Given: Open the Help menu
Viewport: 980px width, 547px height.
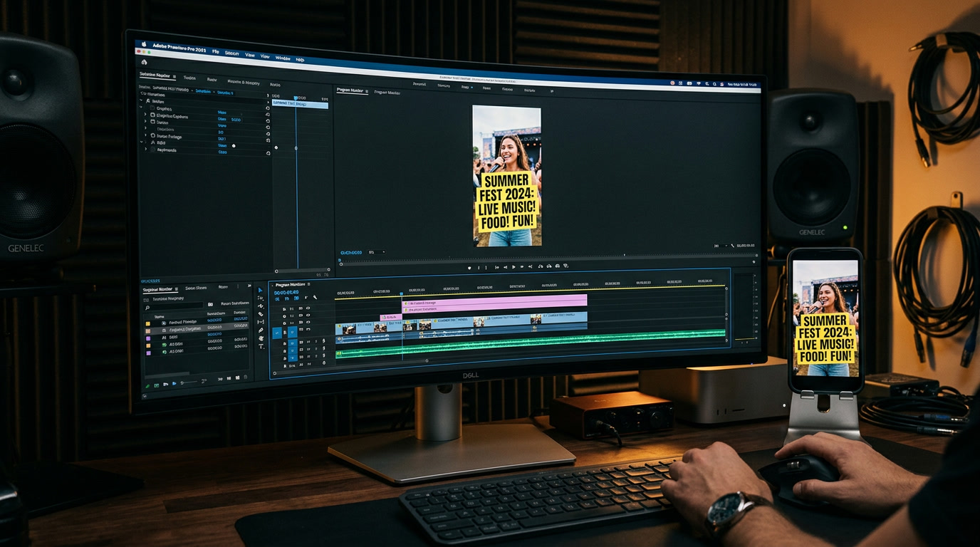Looking at the screenshot, I should click(x=300, y=60).
